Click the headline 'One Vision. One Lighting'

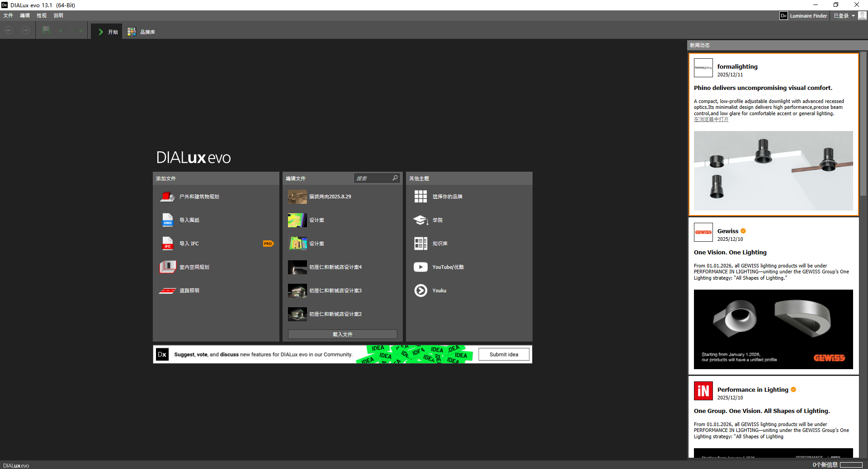(730, 252)
